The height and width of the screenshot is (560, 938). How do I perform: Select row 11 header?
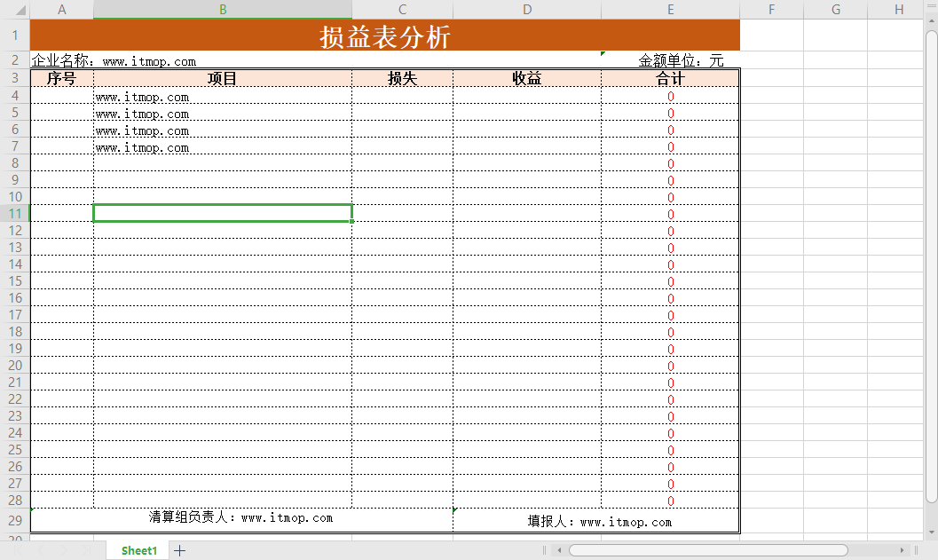(14, 214)
